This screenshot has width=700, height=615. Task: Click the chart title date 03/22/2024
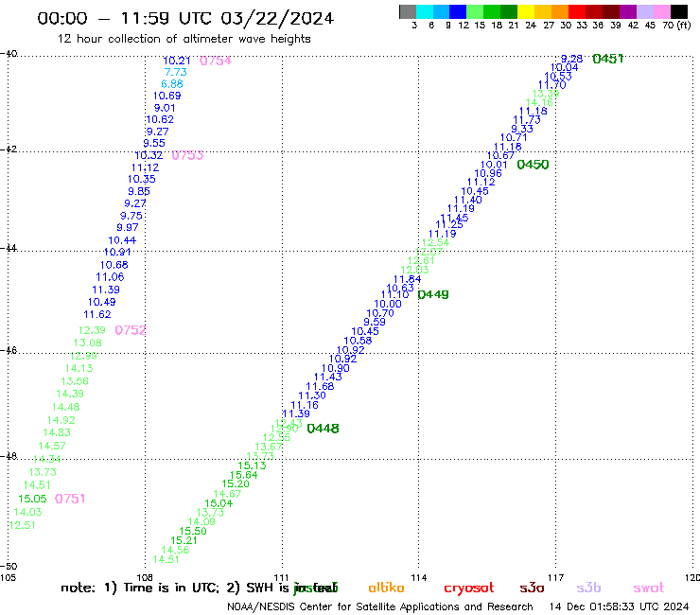(277, 18)
